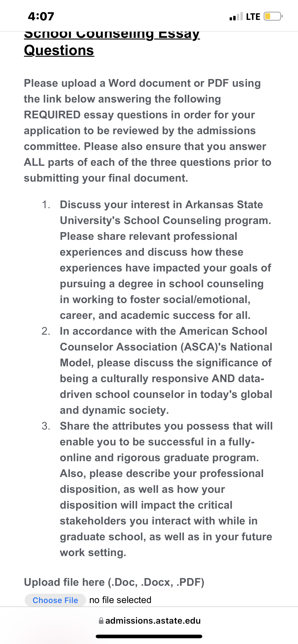The image size is (298, 644).
Task: Tap the LTE network indicator
Action: tap(253, 17)
